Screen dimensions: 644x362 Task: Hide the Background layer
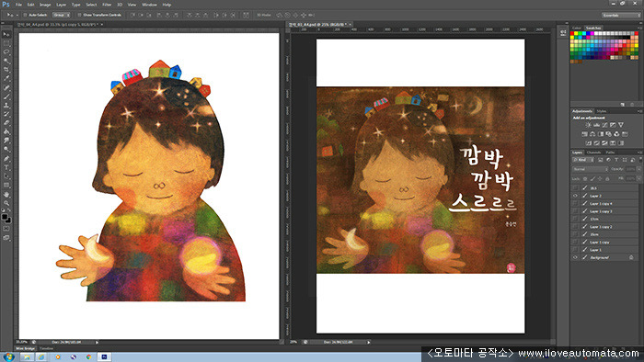click(x=575, y=257)
